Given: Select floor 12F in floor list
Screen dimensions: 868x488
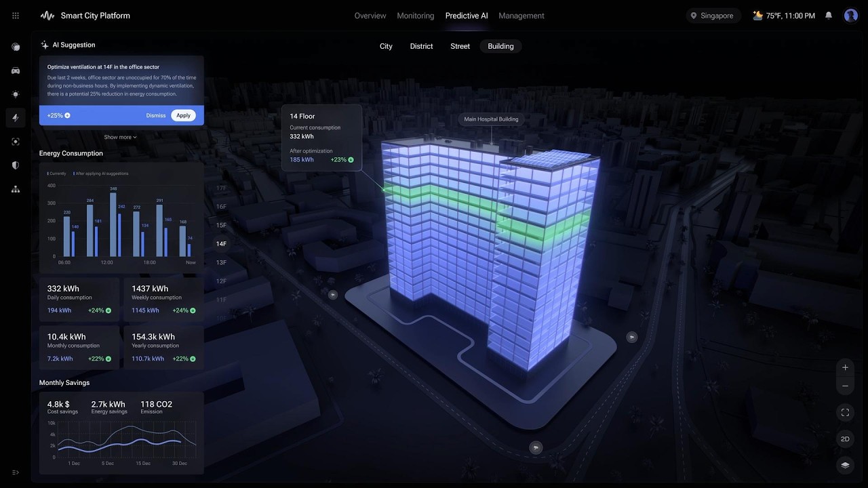Looking at the screenshot, I should tap(221, 281).
